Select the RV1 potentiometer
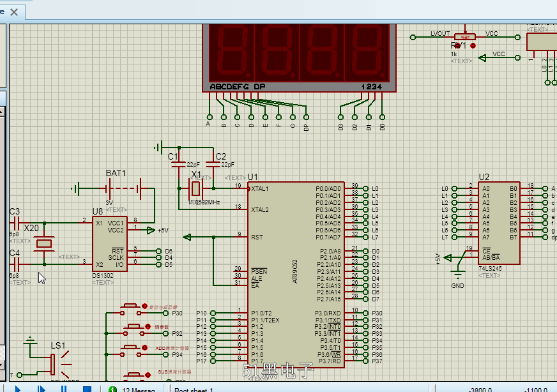The image size is (557, 392). [464, 37]
